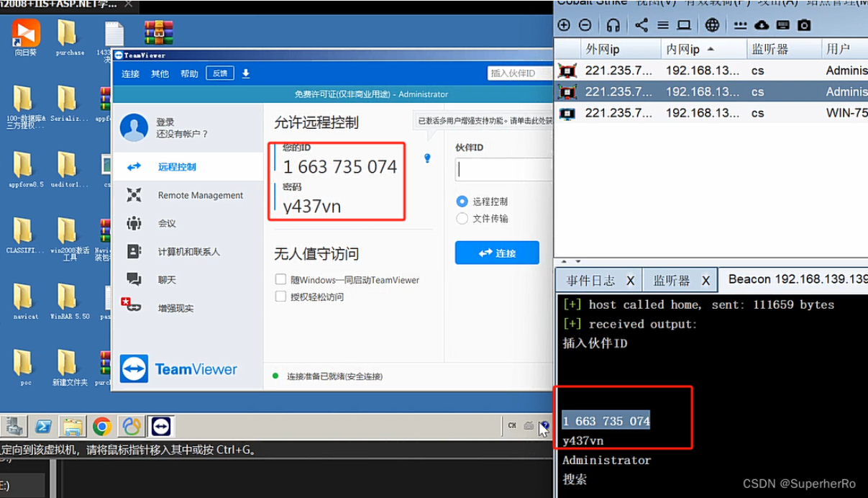
Task: Enable 随Windows一同启动TeamViewer checkbox
Action: click(281, 279)
